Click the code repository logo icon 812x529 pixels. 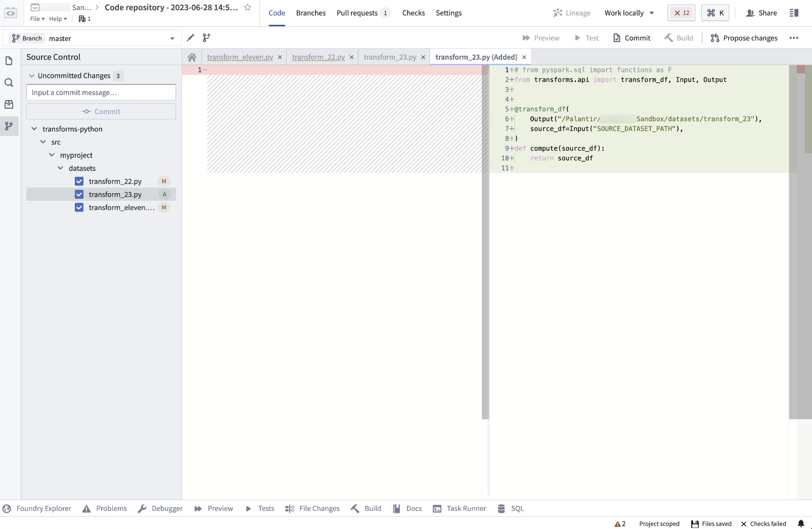coord(10,13)
